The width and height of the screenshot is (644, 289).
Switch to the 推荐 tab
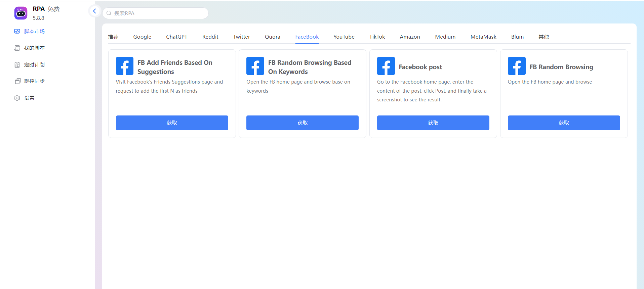(x=113, y=37)
